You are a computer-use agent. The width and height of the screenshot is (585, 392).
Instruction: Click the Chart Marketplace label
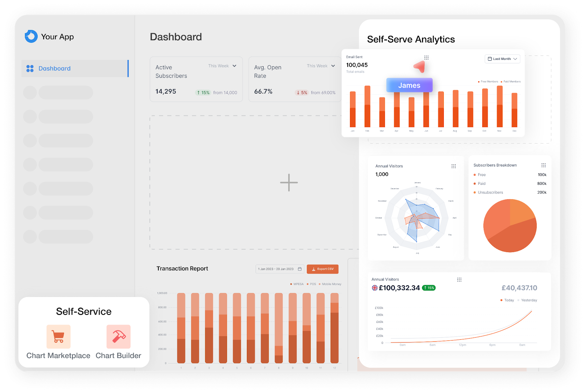tap(58, 355)
